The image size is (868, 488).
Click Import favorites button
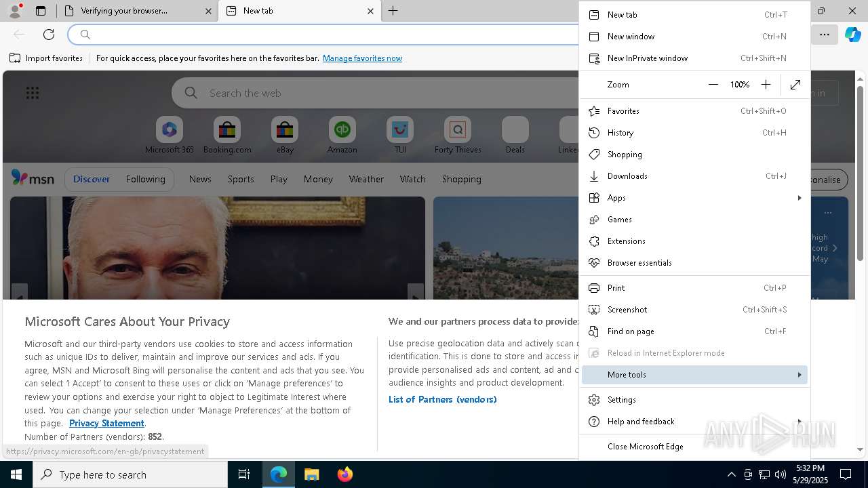pyautogui.click(x=46, y=58)
